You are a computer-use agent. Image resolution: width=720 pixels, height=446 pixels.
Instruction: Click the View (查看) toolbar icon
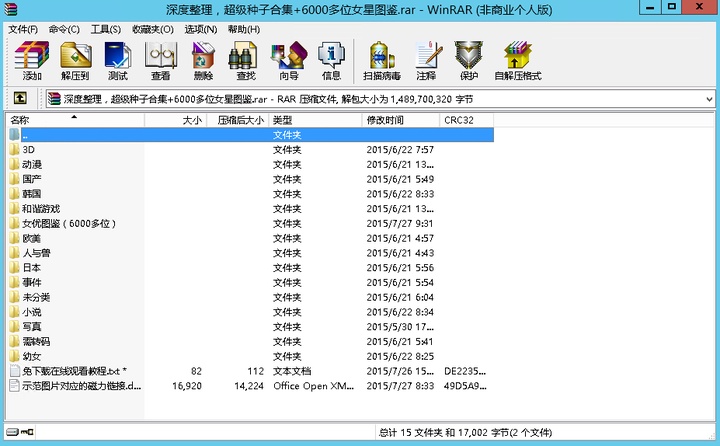[x=160, y=60]
